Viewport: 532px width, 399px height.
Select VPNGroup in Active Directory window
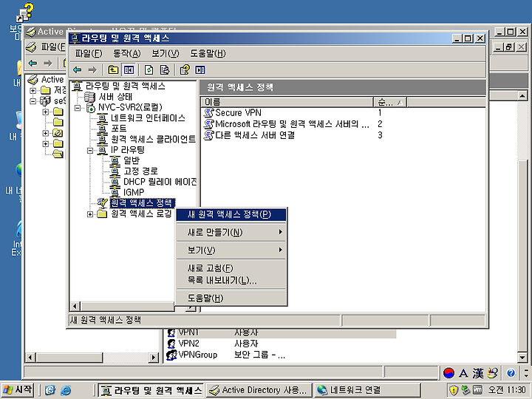(x=198, y=355)
